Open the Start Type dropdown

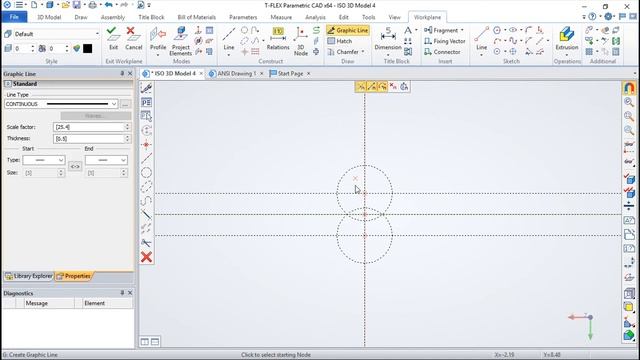tap(44, 160)
